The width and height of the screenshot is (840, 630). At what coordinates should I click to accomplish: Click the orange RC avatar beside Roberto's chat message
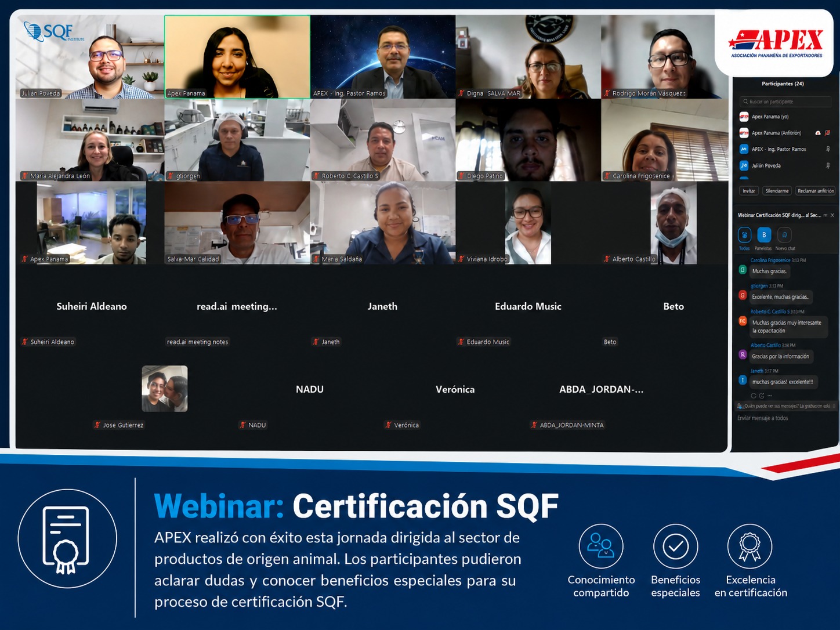(743, 321)
